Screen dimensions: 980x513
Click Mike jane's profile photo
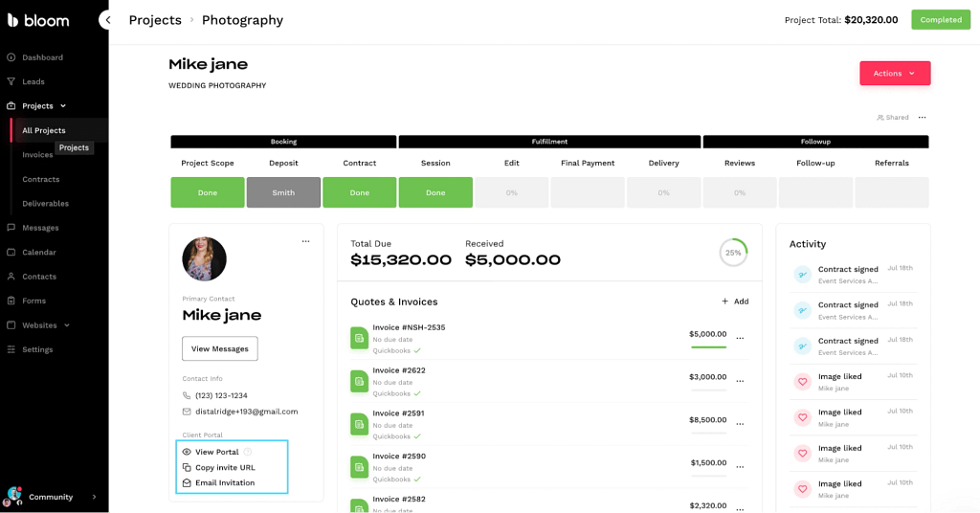[x=205, y=259]
